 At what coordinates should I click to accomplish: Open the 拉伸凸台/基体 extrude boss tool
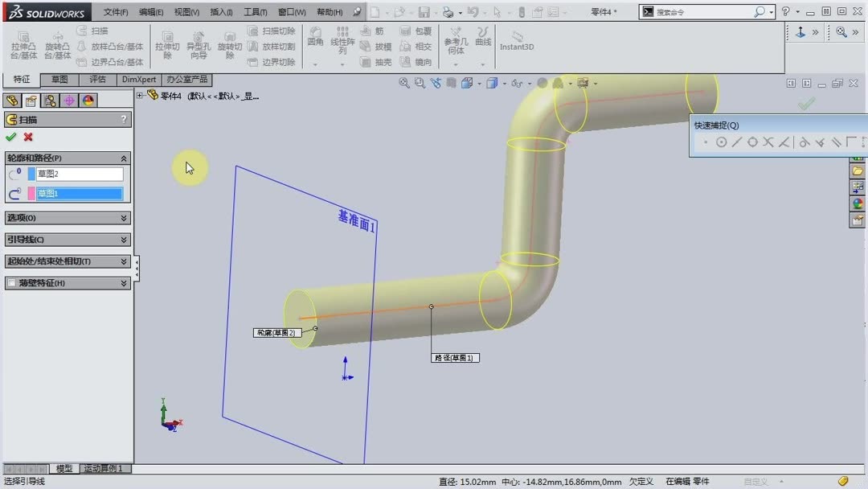coord(24,44)
